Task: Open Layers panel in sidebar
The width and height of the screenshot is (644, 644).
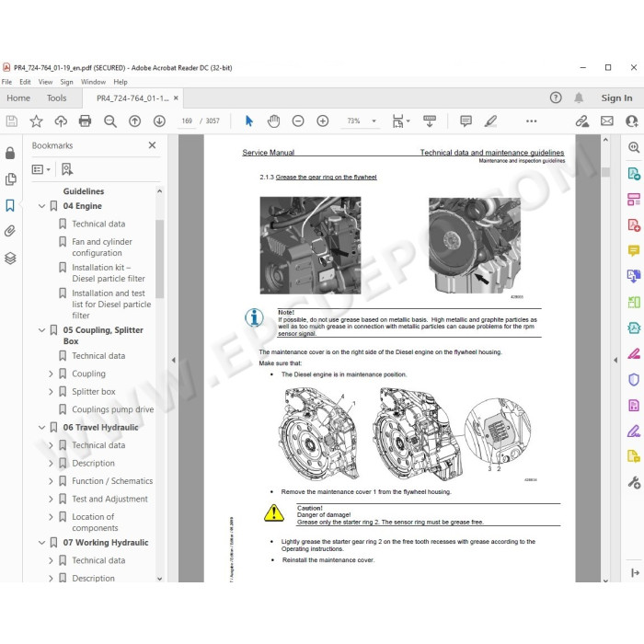Action: click(10, 258)
